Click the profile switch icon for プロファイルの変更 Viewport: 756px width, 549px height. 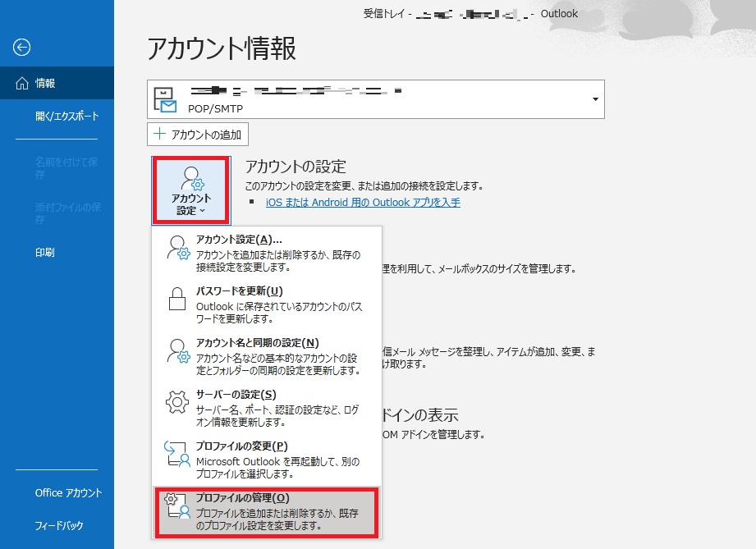pyautogui.click(x=177, y=454)
